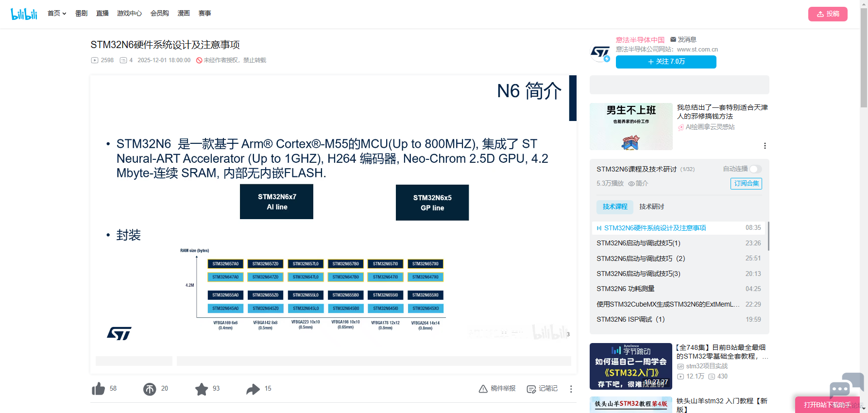This screenshot has height=413, width=868.
Task: Click the star favorite icon
Action: [202, 389]
